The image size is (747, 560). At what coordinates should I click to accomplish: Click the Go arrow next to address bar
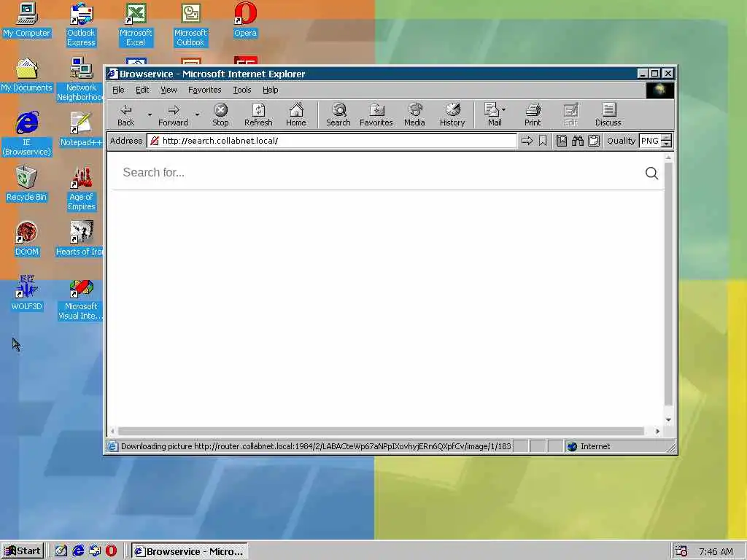pos(527,141)
